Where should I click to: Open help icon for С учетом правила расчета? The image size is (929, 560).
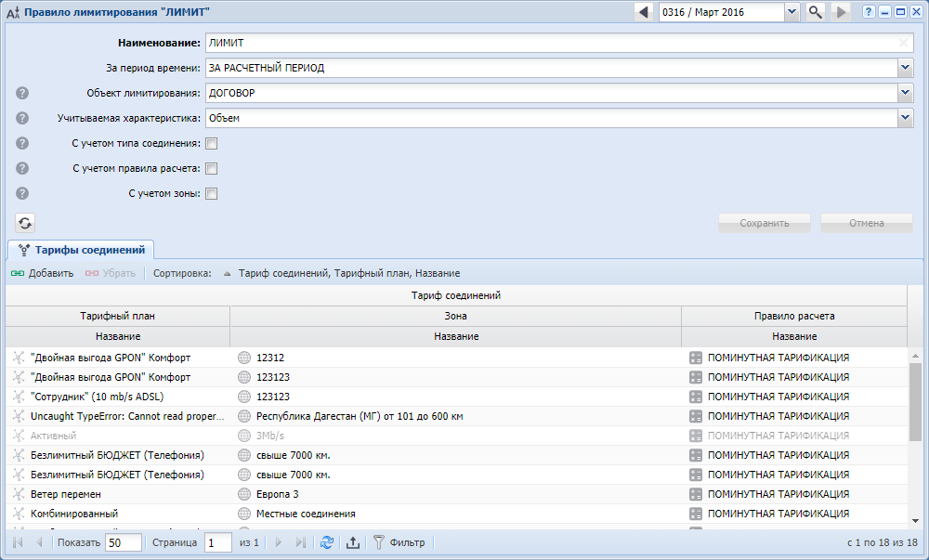(22, 168)
